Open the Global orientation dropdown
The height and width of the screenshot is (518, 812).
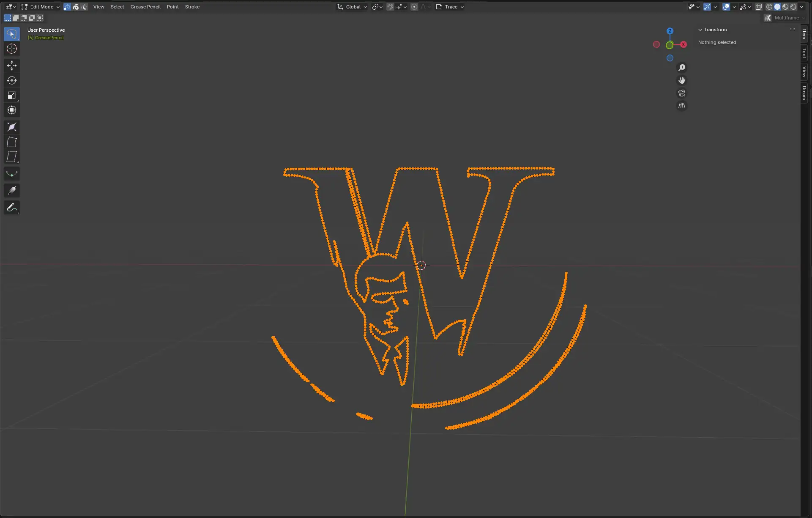353,7
